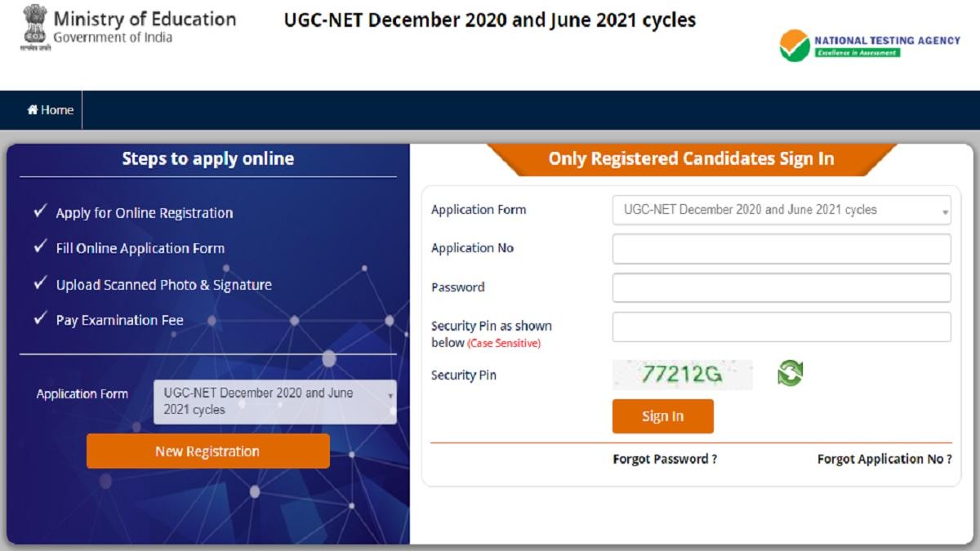The image size is (980, 551).
Task: Open the Application Form dropdown below steps list
Action: (274, 401)
